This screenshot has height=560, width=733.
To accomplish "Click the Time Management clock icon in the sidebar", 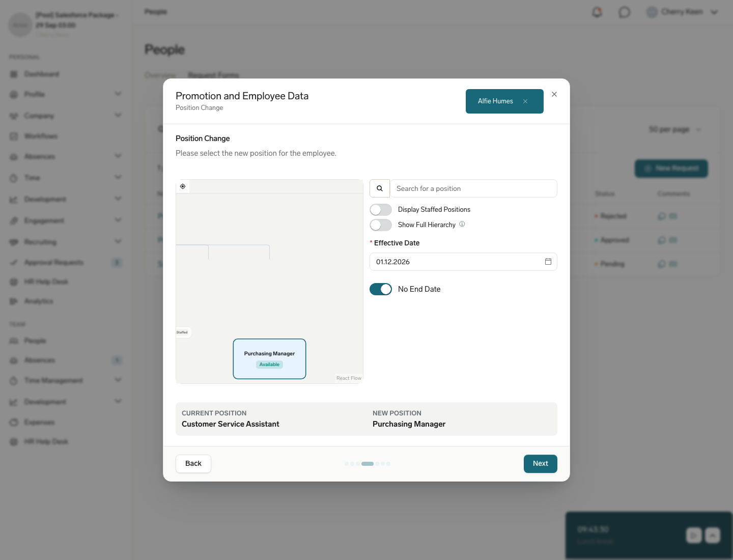I will tap(14, 381).
